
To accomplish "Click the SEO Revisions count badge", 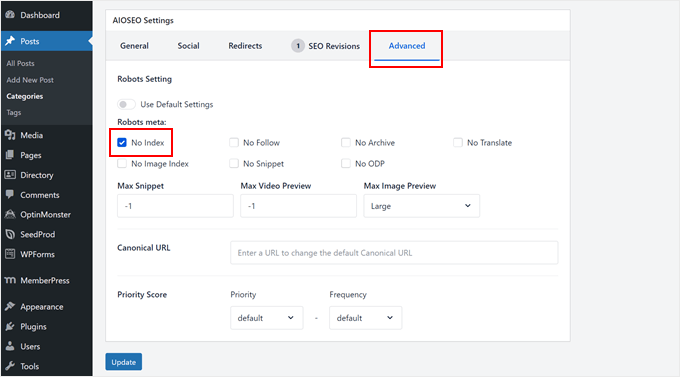I will (x=298, y=46).
